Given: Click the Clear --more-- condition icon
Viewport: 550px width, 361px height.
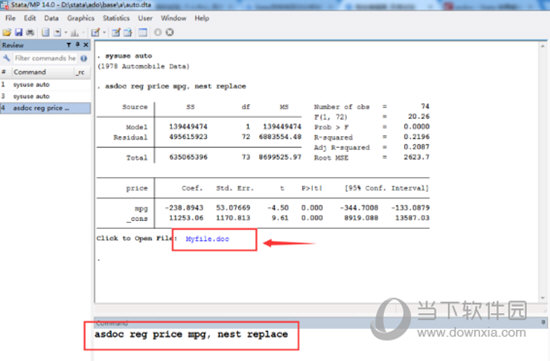Looking at the screenshot, I should [x=158, y=32].
